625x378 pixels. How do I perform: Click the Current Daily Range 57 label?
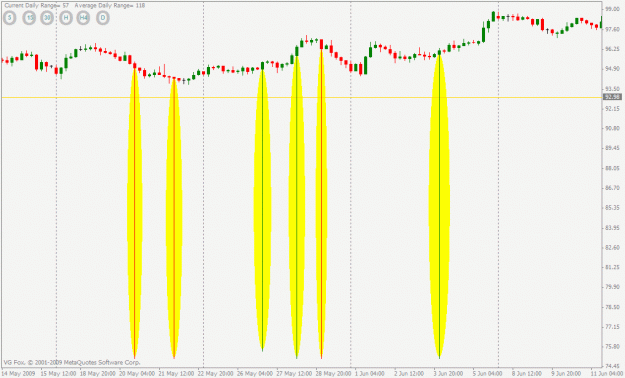point(37,6)
